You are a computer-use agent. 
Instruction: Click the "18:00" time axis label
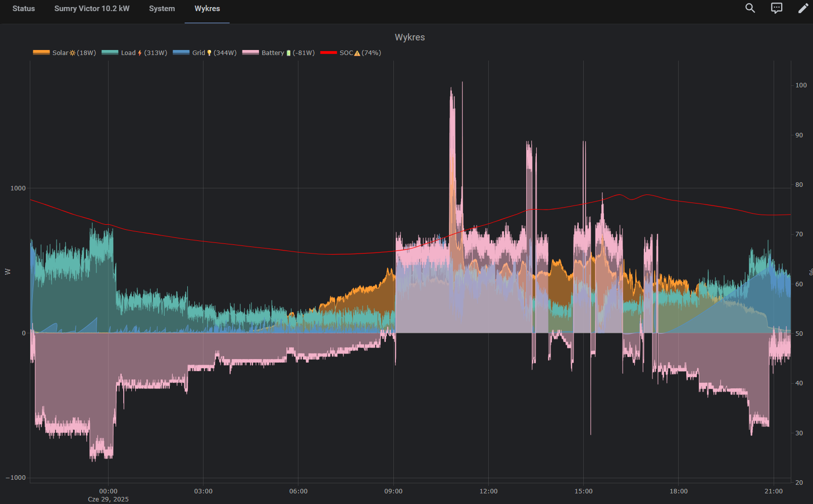click(679, 491)
